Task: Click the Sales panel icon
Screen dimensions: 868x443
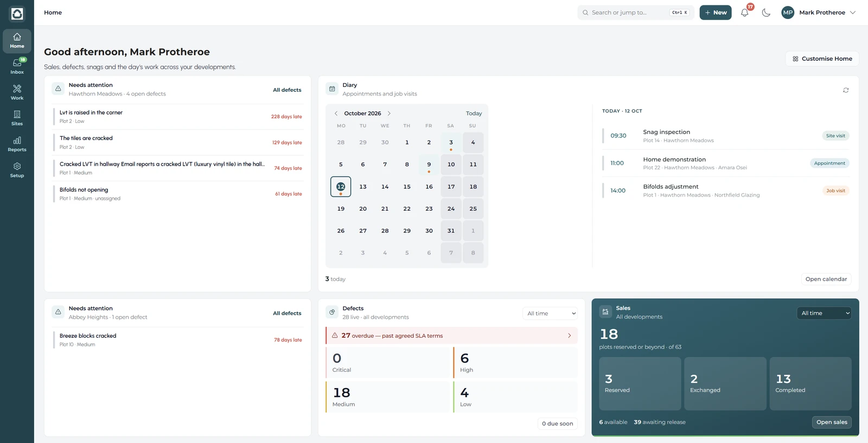Action: [605, 312]
